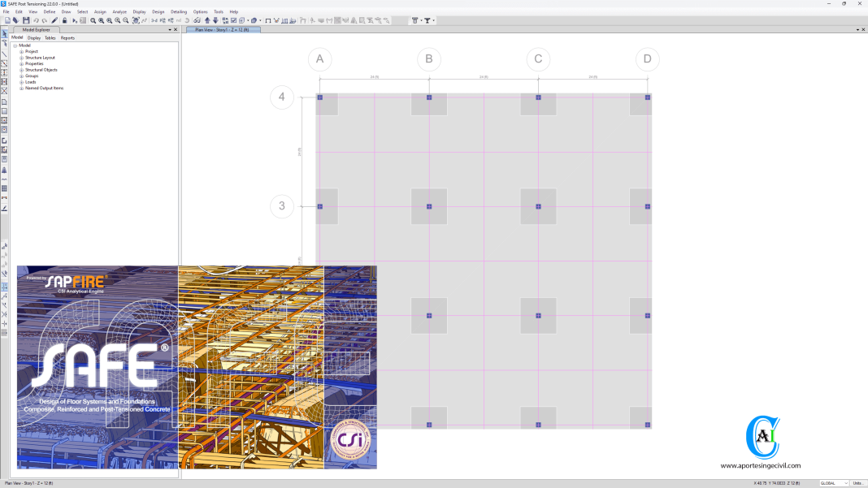Switch to the Tables tab
The width and height of the screenshot is (868, 488).
(x=50, y=37)
